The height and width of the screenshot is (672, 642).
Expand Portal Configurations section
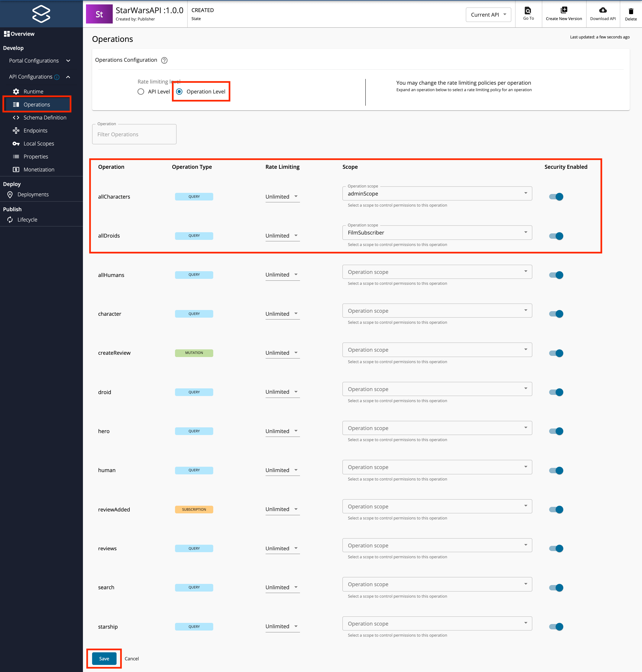coord(68,61)
